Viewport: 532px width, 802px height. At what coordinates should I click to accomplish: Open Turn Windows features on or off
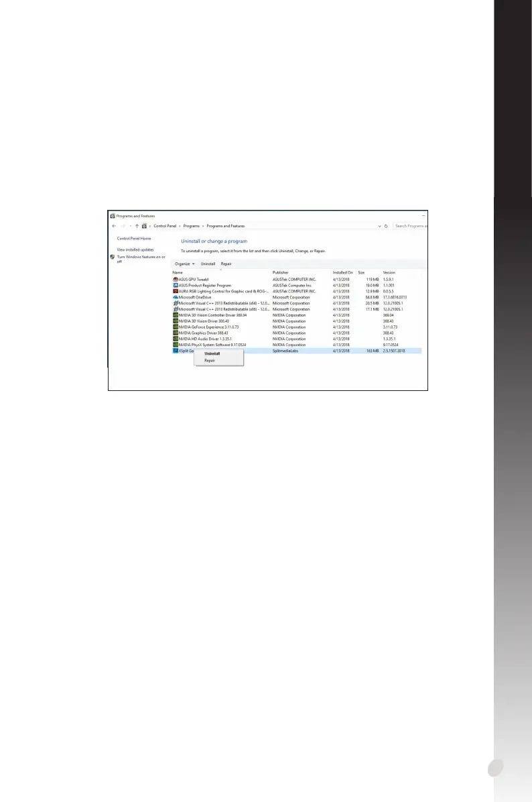click(141, 260)
